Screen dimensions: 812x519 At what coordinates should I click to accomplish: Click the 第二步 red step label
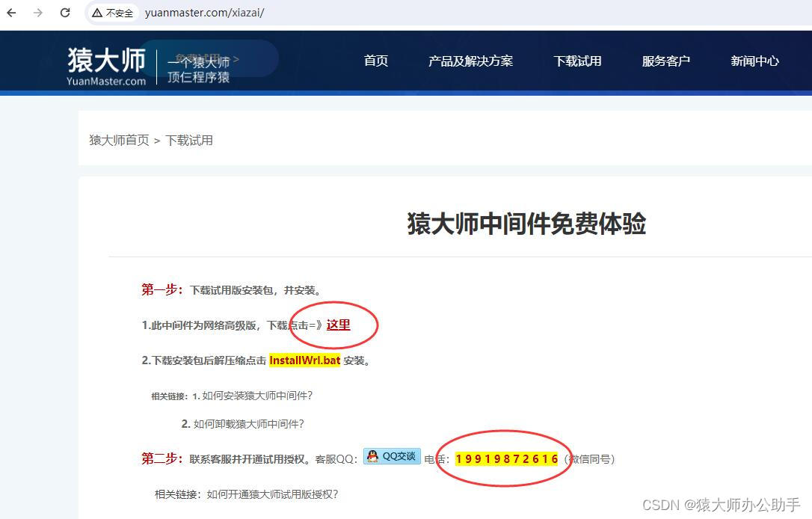pyautogui.click(x=162, y=458)
